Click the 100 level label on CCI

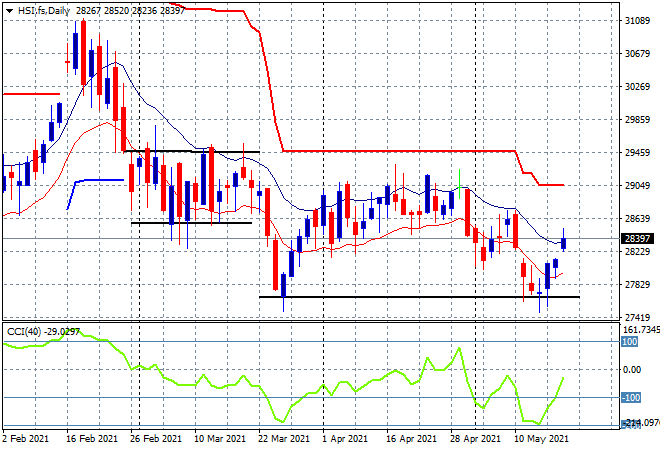click(x=630, y=341)
